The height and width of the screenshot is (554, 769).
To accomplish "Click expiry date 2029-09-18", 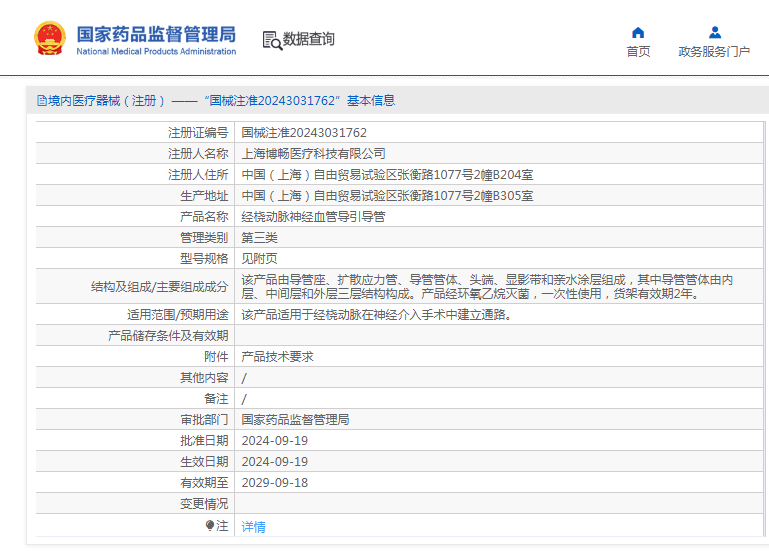I will point(275,483).
